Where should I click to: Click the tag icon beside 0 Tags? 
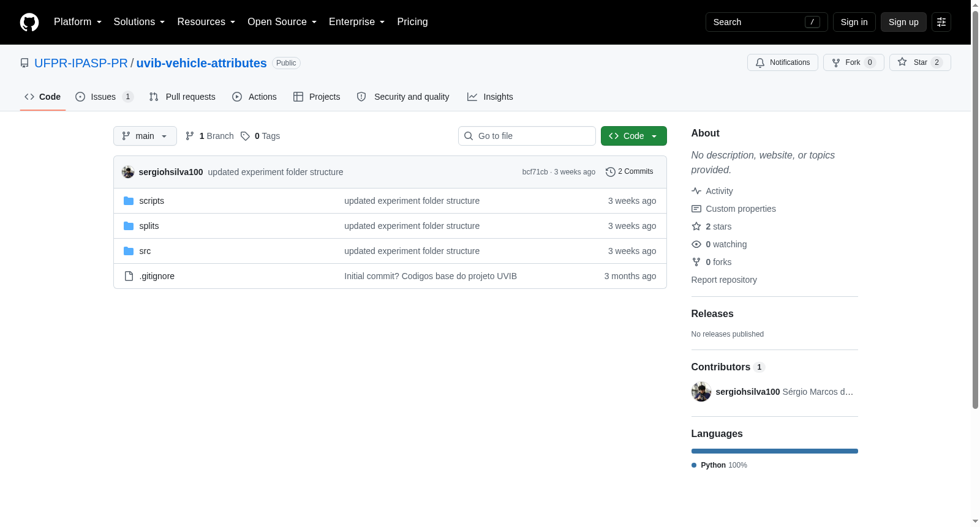pos(245,136)
